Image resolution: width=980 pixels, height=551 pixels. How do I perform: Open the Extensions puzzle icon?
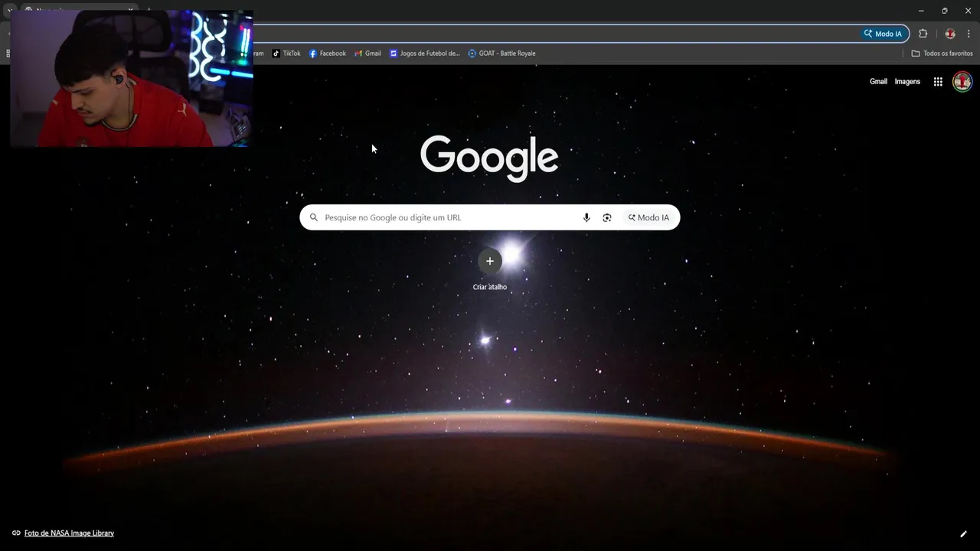point(923,34)
